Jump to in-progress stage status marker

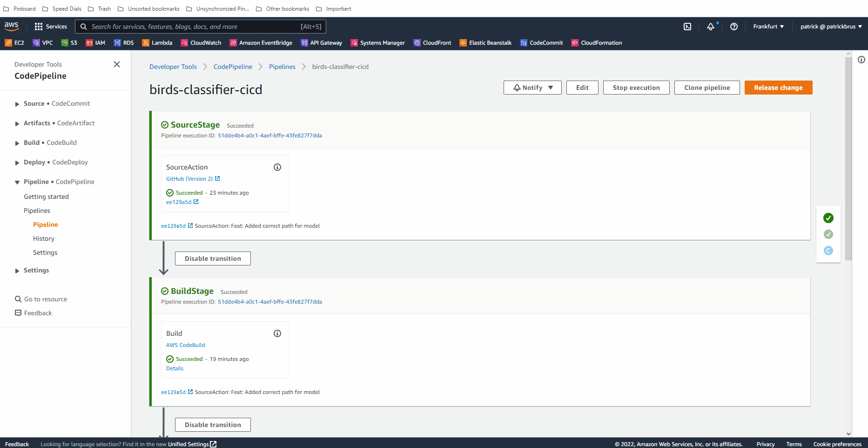[x=828, y=251]
